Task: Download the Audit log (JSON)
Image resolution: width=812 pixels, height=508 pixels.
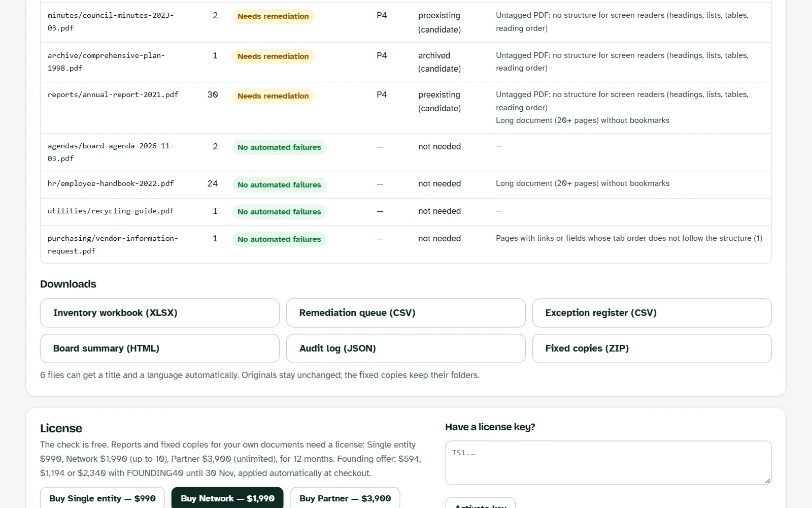Action: [x=405, y=348]
